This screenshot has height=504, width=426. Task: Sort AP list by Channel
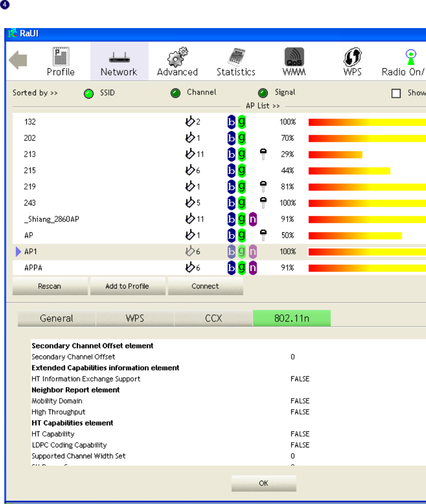[175, 93]
